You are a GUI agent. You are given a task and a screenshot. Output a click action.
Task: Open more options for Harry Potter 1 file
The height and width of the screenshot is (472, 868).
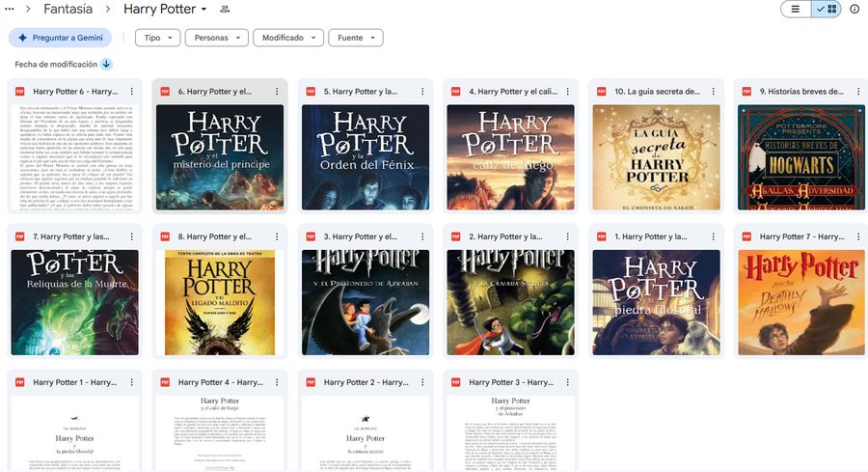pyautogui.click(x=132, y=382)
